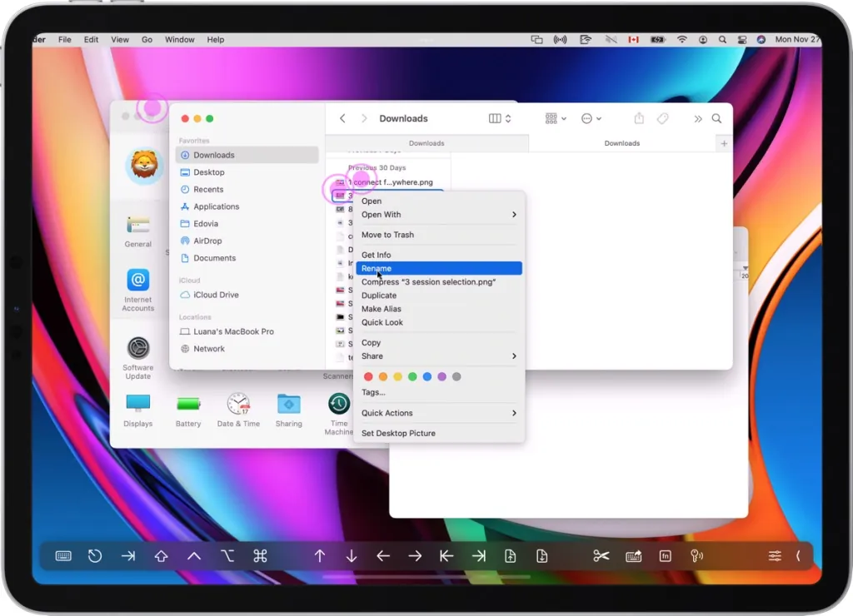Select iCloud Drive in Finder sidebar
853x616 pixels.
pos(216,295)
